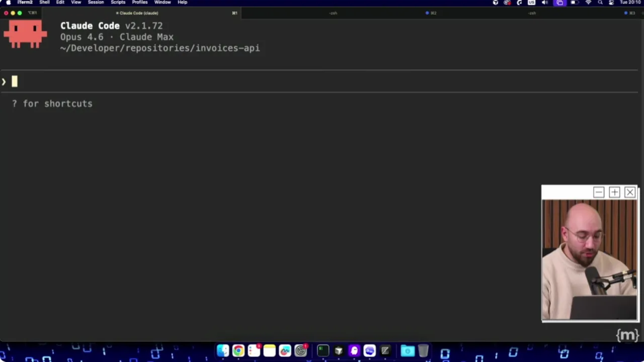
Task: Close the iTerm2 window with red button
Action: click(6, 13)
